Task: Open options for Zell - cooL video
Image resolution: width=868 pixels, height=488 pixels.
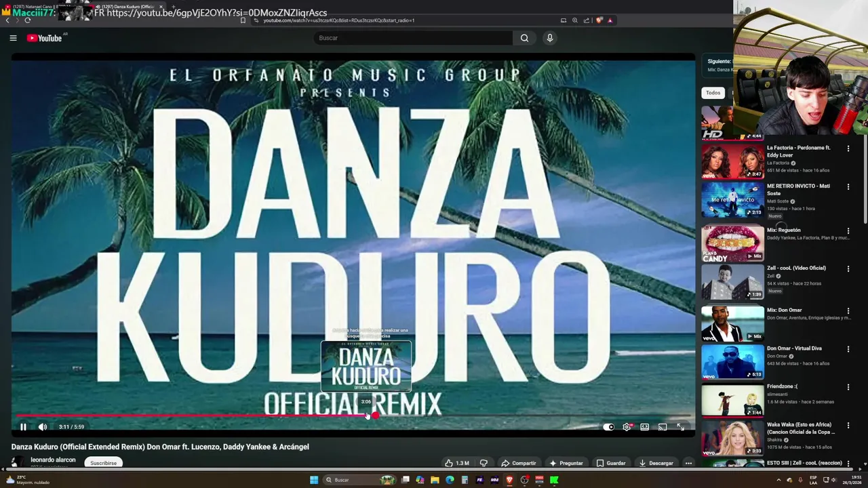Action: pyautogui.click(x=848, y=269)
